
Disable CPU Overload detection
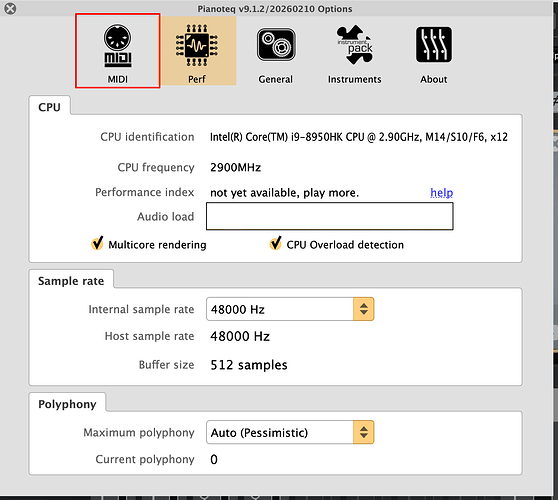pos(275,244)
